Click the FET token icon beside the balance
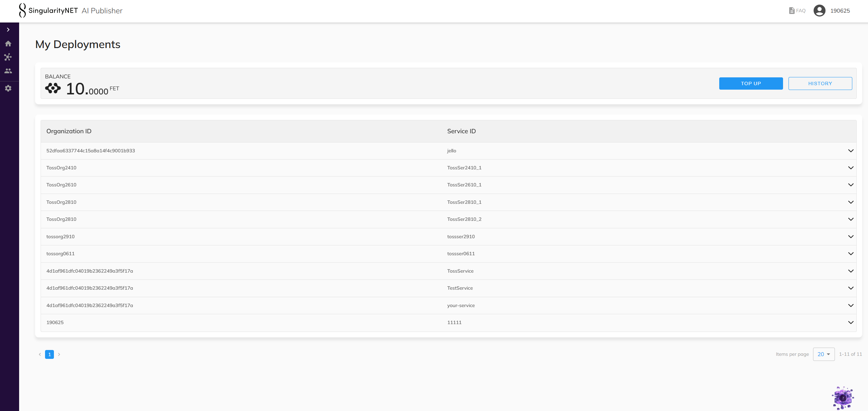Viewport: 868px width, 411px height. (x=53, y=88)
